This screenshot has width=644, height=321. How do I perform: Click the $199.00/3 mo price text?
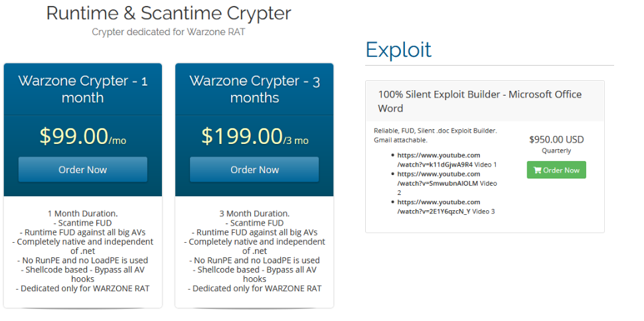coord(254,136)
